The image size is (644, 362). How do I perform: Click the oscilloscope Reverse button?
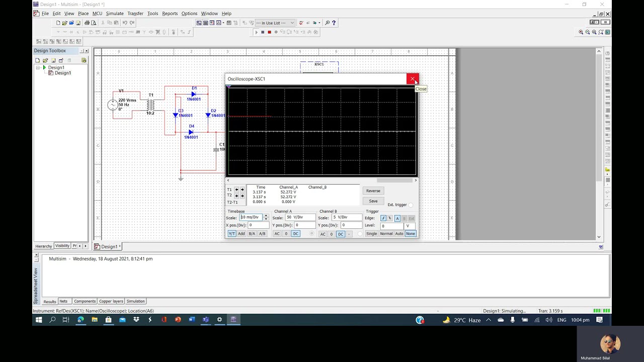coord(373,191)
